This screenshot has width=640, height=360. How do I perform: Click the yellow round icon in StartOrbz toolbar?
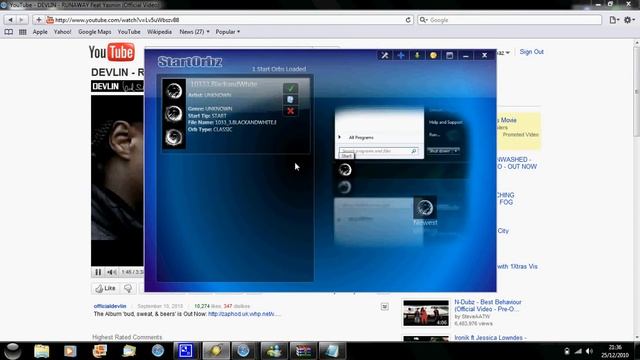(433, 55)
